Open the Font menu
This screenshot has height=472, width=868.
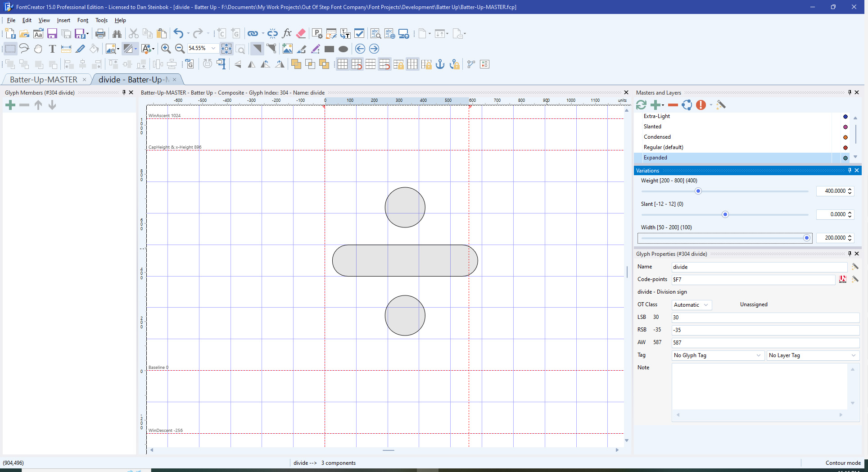tap(82, 20)
